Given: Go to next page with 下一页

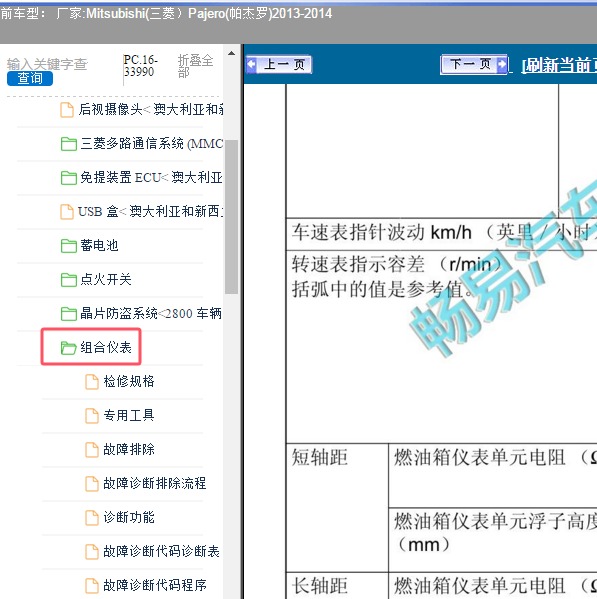Looking at the screenshot, I should point(474,64).
